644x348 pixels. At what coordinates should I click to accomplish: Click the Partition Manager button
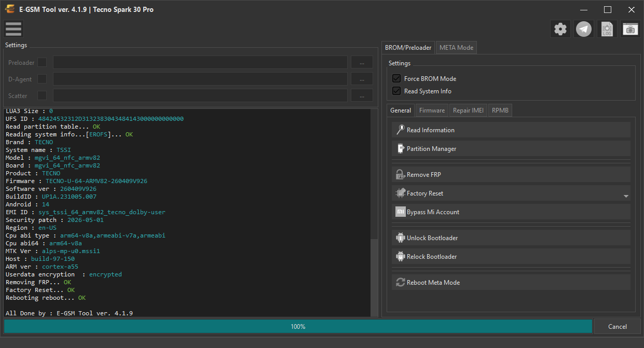click(x=511, y=149)
